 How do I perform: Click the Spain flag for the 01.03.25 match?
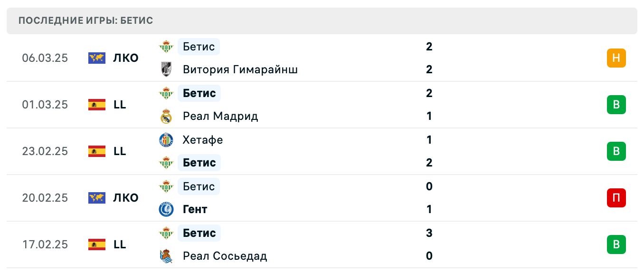tap(97, 105)
